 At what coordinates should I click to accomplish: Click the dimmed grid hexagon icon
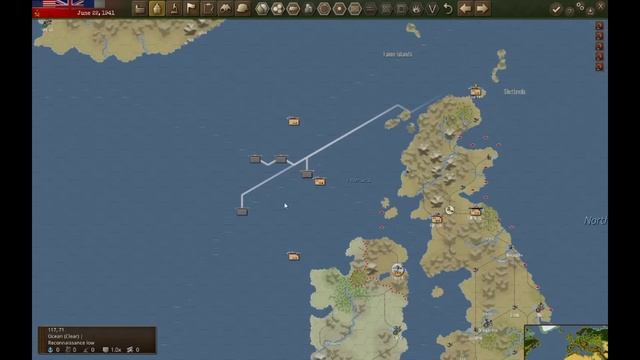point(386,9)
